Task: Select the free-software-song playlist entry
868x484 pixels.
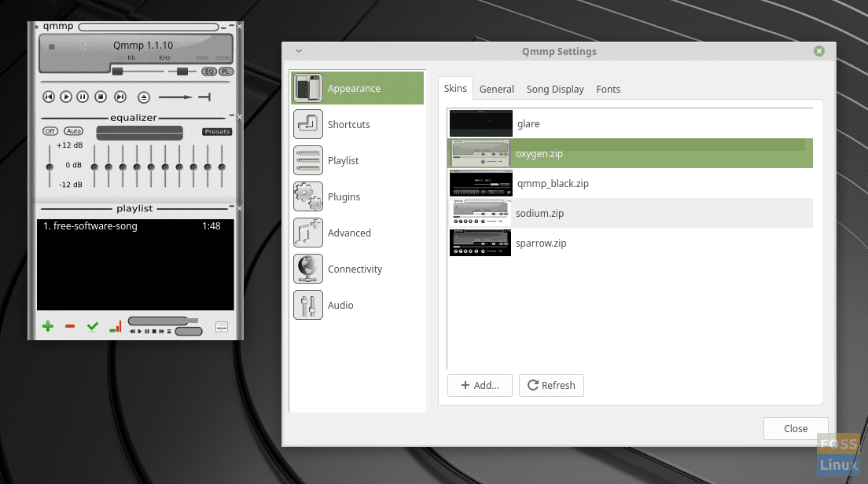Action: coord(135,225)
